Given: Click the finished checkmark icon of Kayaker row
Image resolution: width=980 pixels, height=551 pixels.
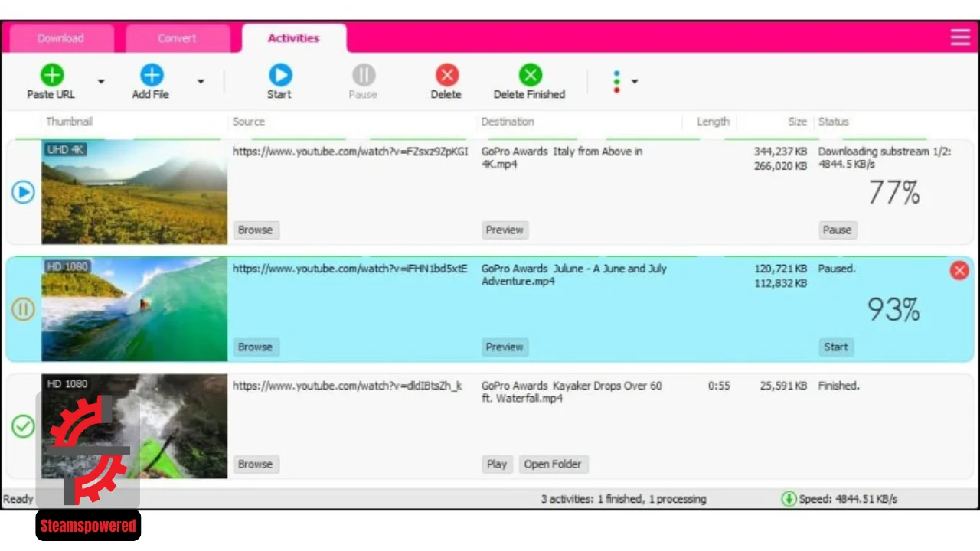Looking at the screenshot, I should coord(23,426).
